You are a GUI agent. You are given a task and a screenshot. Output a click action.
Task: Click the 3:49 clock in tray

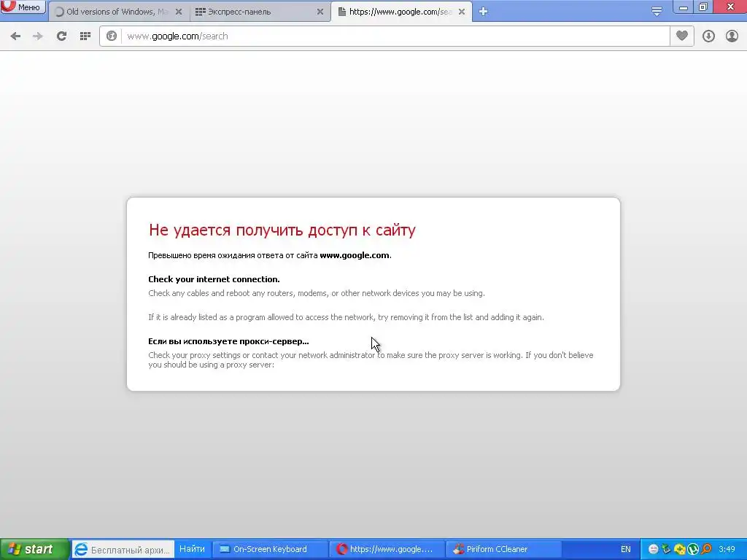pyautogui.click(x=727, y=550)
